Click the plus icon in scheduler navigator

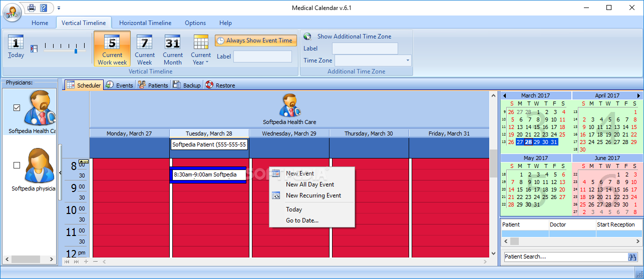86,261
